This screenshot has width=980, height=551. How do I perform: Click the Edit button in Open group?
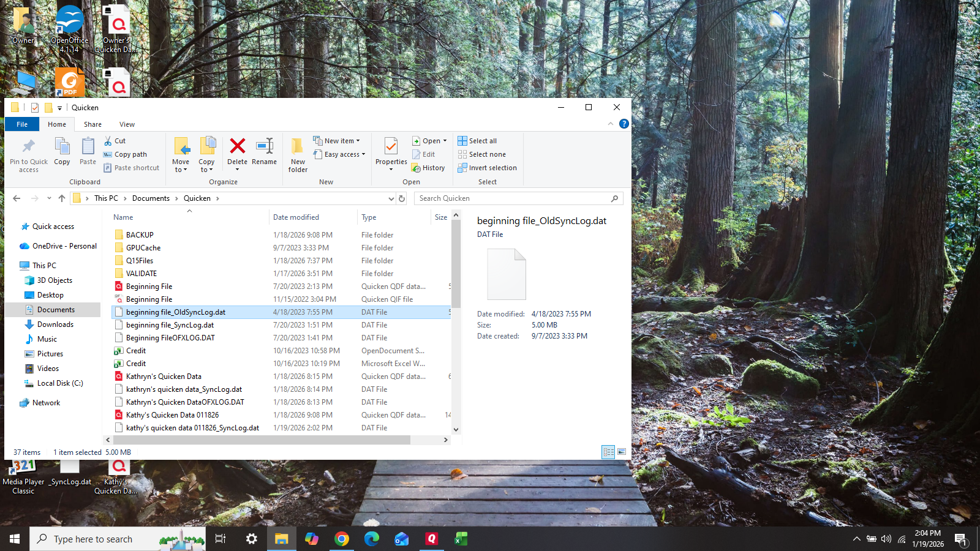pyautogui.click(x=424, y=154)
